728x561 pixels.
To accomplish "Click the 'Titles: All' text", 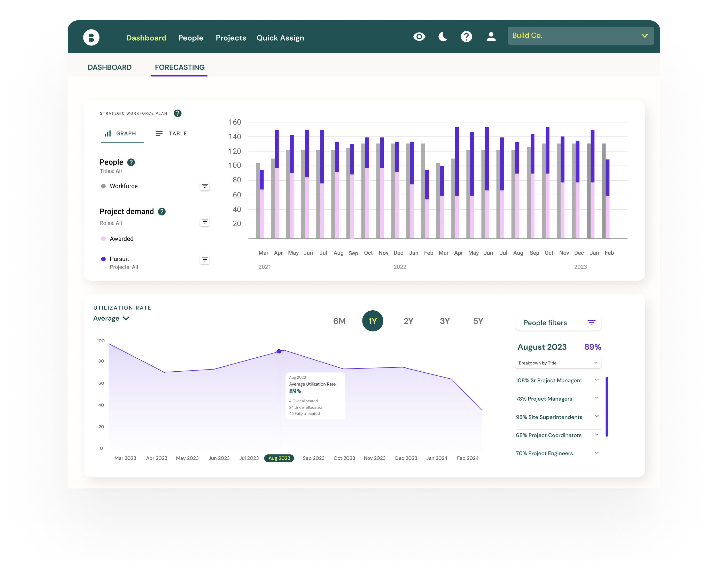I will pyautogui.click(x=111, y=171).
